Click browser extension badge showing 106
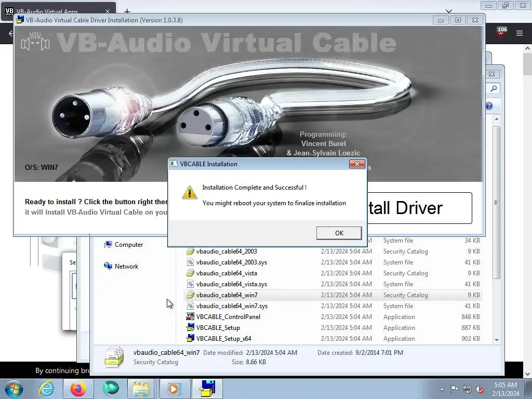The height and width of the screenshot is (399, 532). (501, 32)
